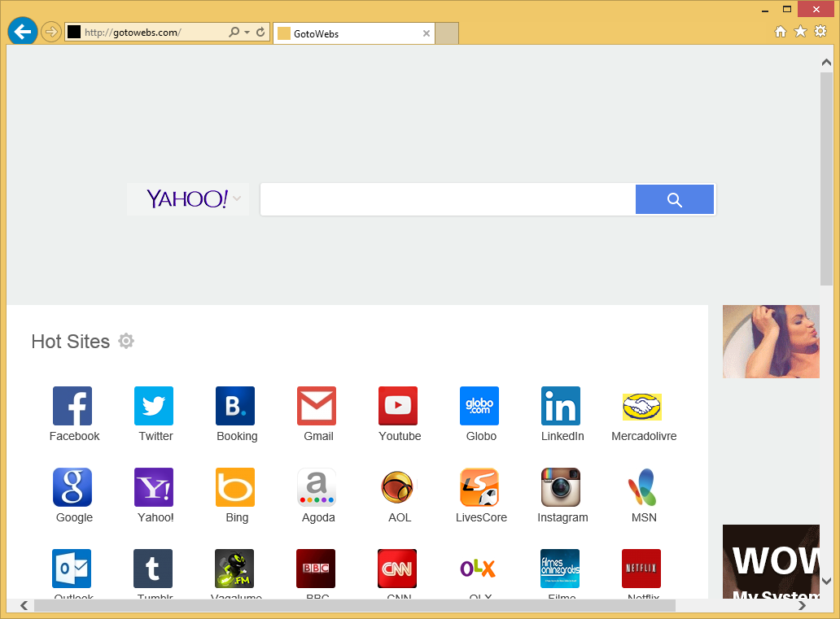Image resolution: width=840 pixels, height=619 pixels.
Task: Click the site favicon in address bar
Action: [x=74, y=32]
